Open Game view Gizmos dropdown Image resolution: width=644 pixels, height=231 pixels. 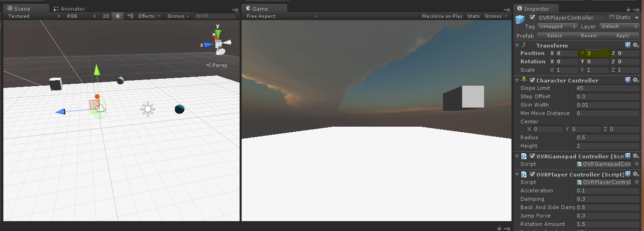[496, 16]
